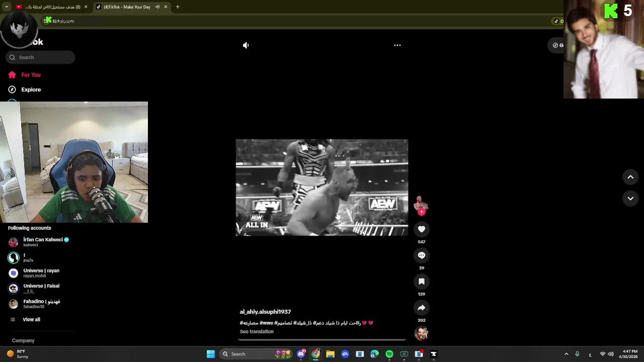Follow the creator using the plus badge
Viewport: 644px width, 362px height.
(x=422, y=212)
